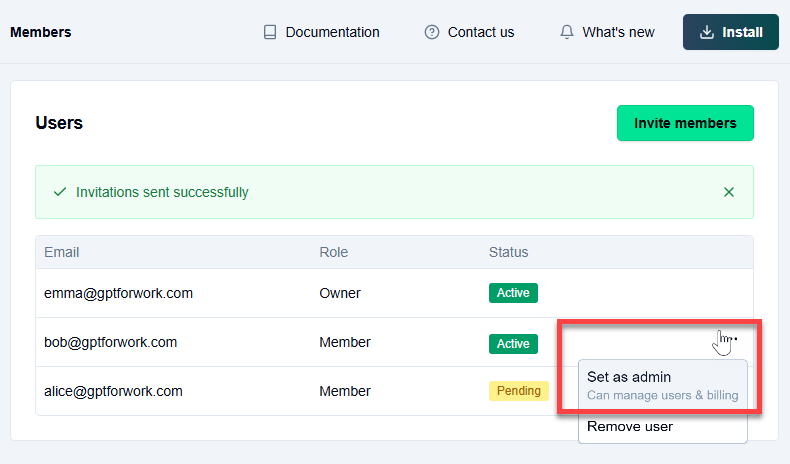Click the download arrow icon in Install

(x=707, y=32)
